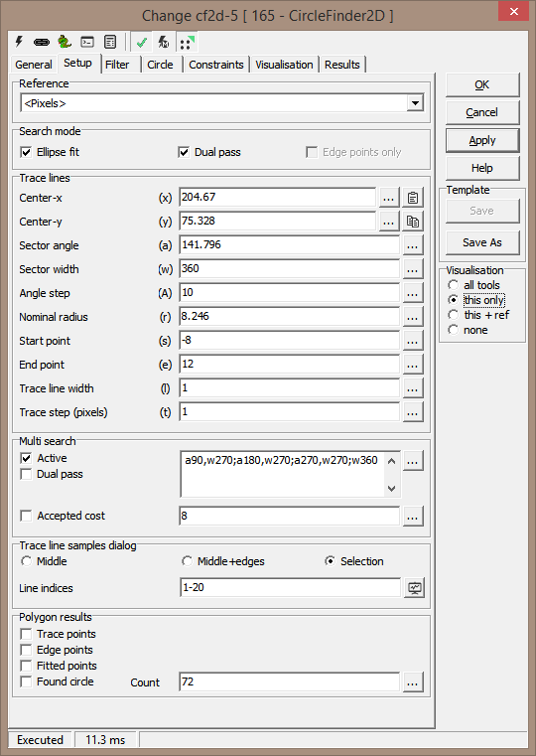Open ellipsis options for Count
This screenshot has width=536, height=756.
coord(413,682)
